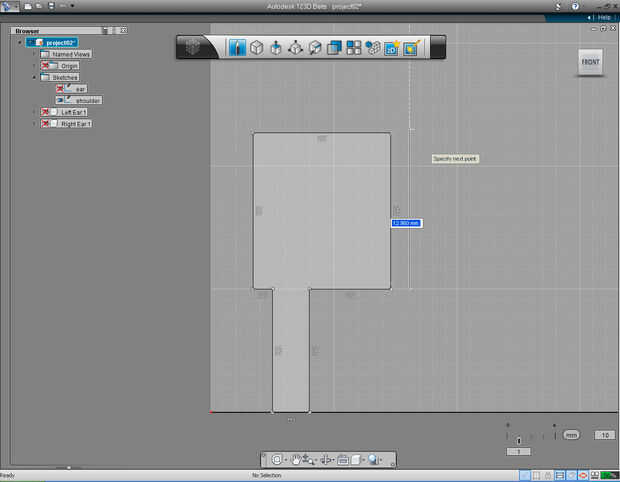Click the Pan hand tool in navigation bar

coord(295,459)
